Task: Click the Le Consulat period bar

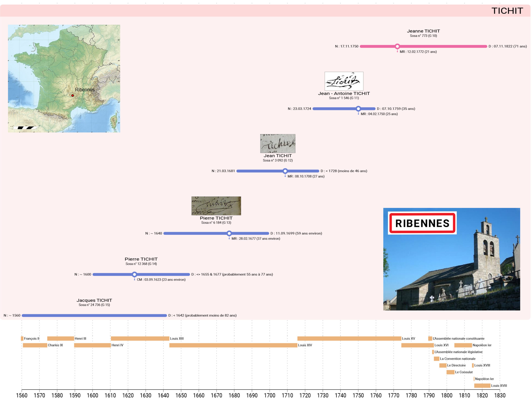Action: pyautogui.click(x=450, y=372)
